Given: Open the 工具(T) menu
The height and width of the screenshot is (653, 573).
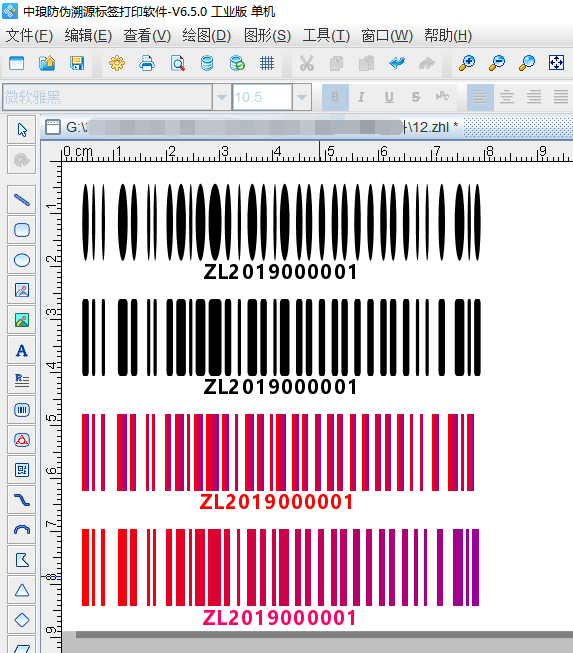Looking at the screenshot, I should [x=326, y=36].
